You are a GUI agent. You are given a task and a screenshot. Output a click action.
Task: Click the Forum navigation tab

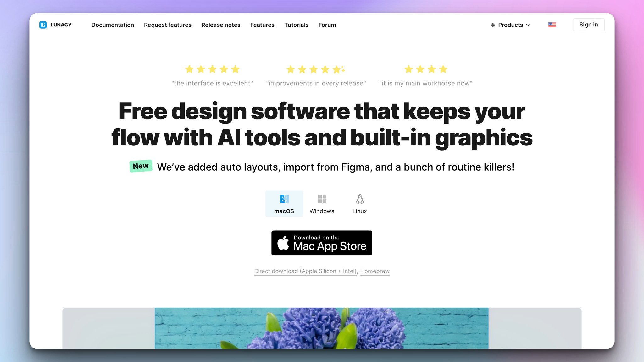coord(327,25)
